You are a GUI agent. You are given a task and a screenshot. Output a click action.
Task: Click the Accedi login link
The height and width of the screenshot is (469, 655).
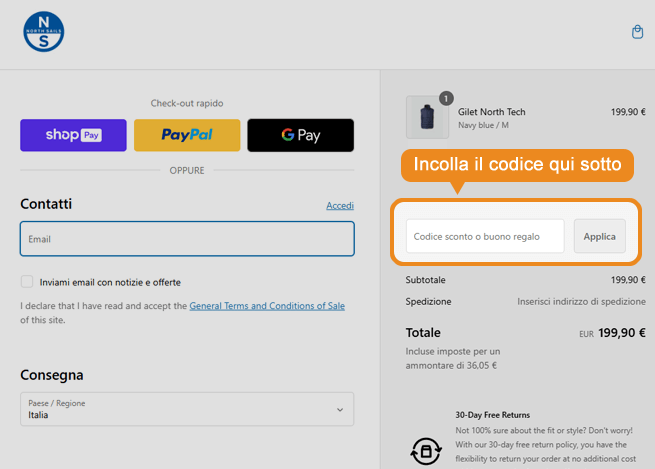click(x=339, y=206)
